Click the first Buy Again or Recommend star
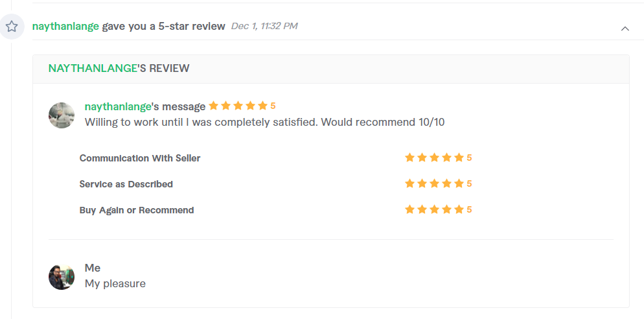This screenshot has height=319, width=644. pyautogui.click(x=409, y=209)
